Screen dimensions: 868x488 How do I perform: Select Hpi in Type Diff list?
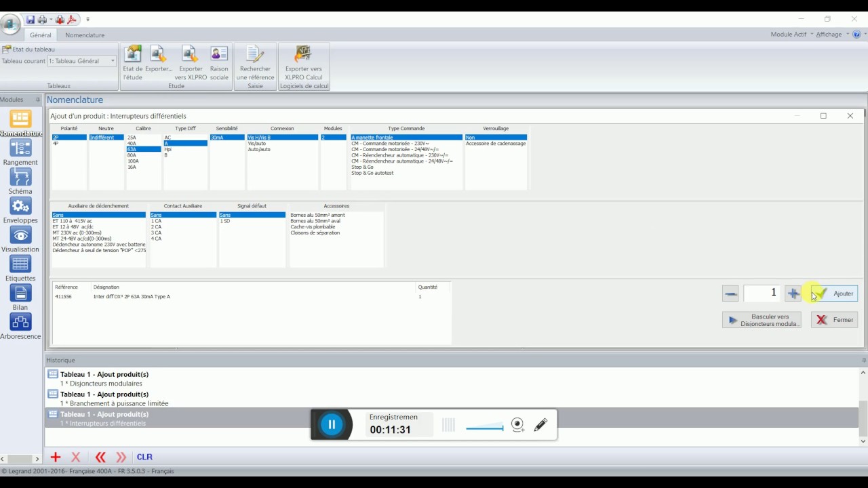[185, 149]
